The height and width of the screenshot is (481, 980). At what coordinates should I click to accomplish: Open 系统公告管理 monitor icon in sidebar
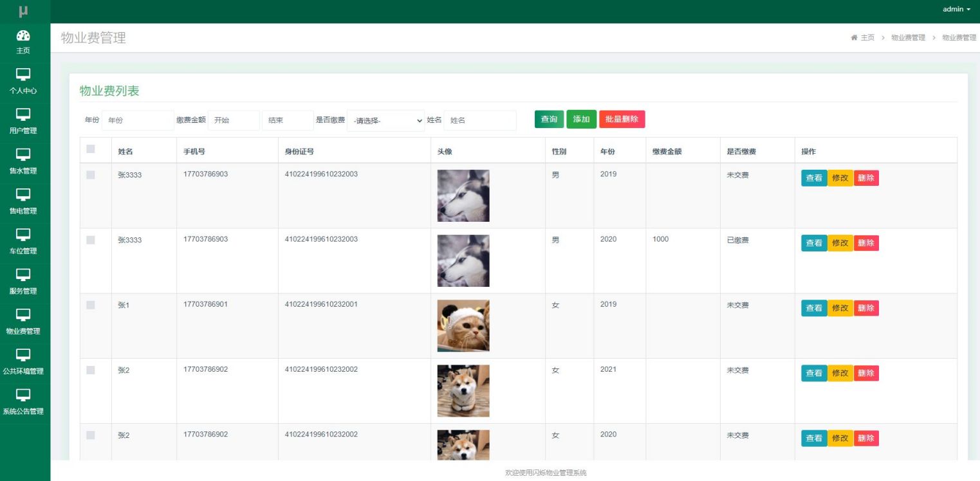[x=23, y=394]
